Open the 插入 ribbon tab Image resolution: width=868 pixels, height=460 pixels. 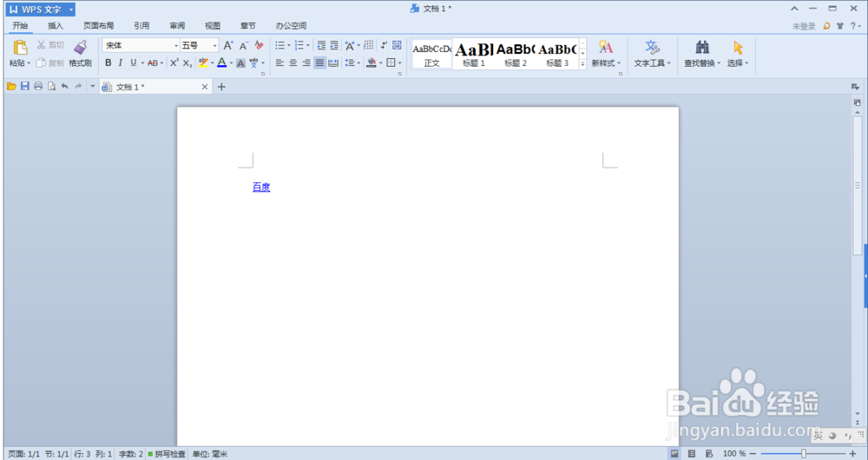coord(56,25)
